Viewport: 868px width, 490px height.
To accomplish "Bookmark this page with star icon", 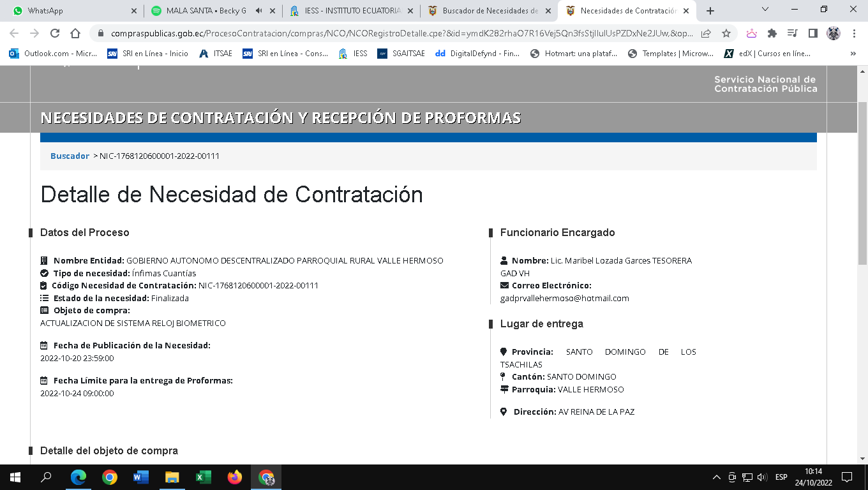I will [726, 33].
